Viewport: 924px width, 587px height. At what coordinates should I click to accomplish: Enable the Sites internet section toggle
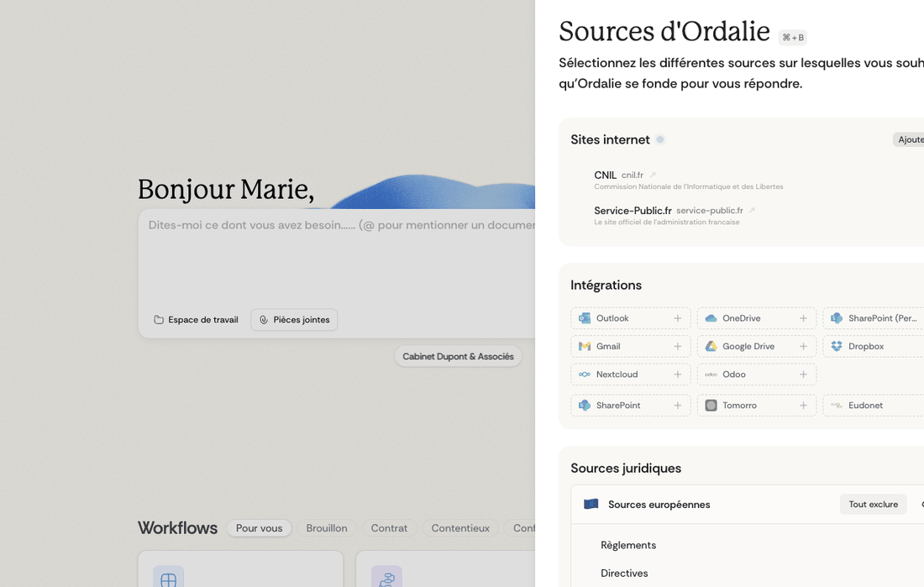[660, 139]
